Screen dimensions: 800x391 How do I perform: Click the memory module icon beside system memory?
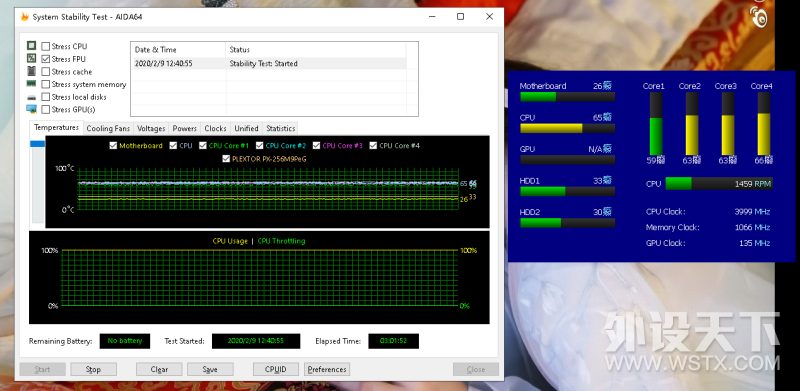coord(32,84)
